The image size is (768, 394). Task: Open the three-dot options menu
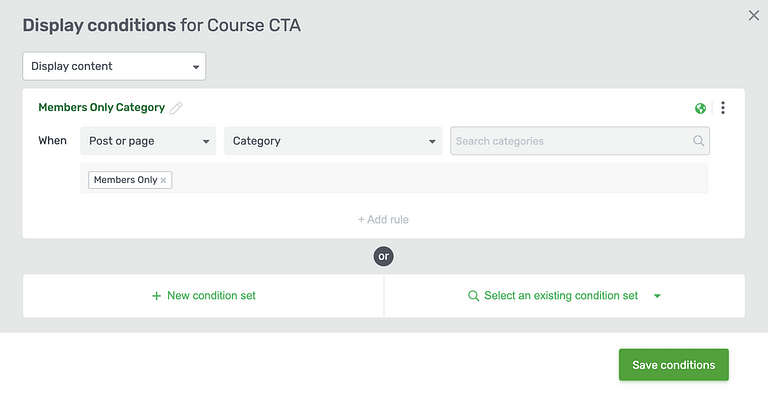tap(723, 108)
